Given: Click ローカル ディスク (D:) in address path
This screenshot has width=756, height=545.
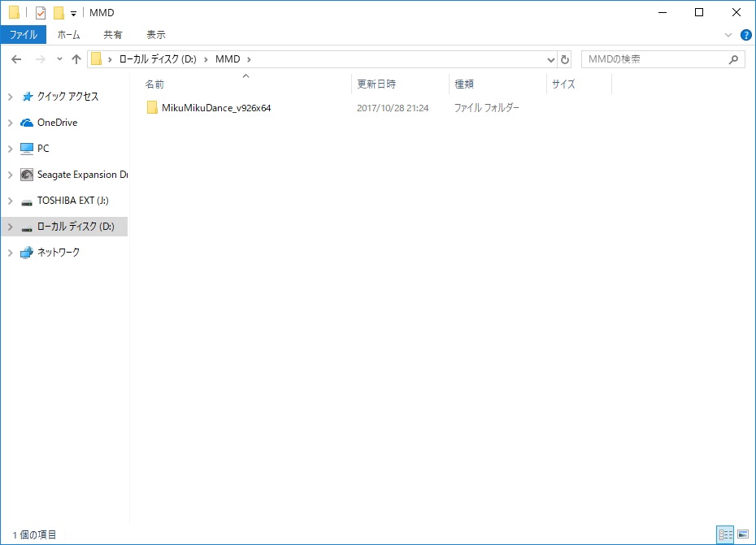Looking at the screenshot, I should point(158,58).
